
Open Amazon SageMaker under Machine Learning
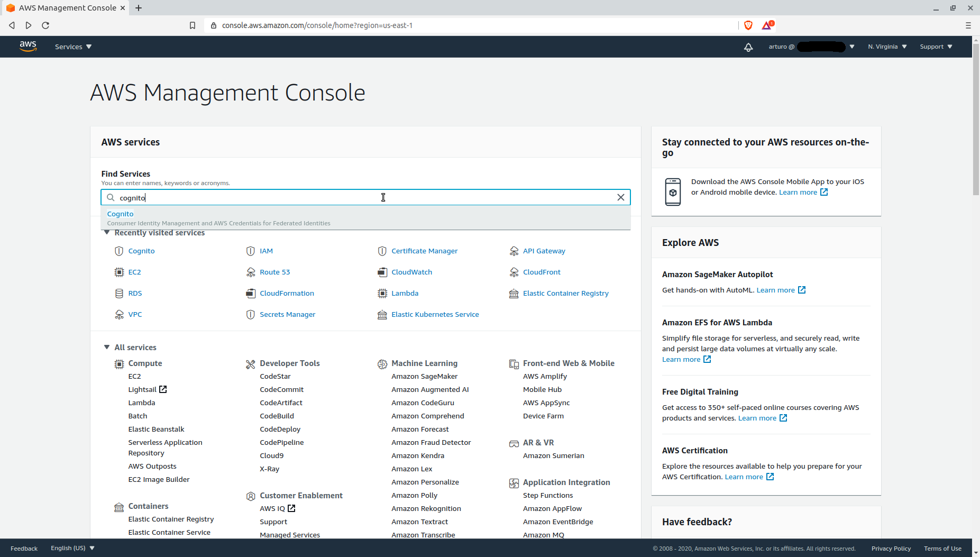[424, 376]
